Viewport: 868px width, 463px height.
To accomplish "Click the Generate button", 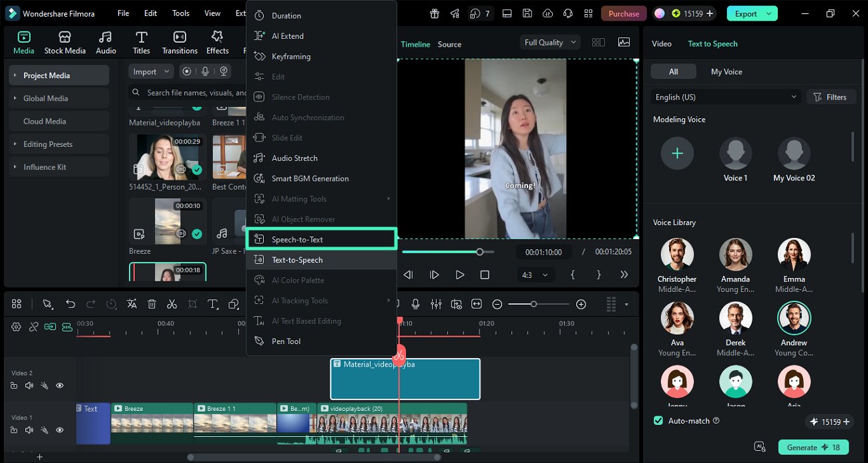I will point(813,447).
